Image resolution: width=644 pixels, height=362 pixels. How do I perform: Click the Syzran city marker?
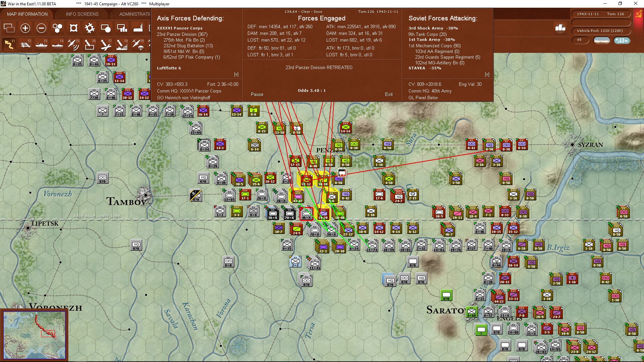pos(572,144)
